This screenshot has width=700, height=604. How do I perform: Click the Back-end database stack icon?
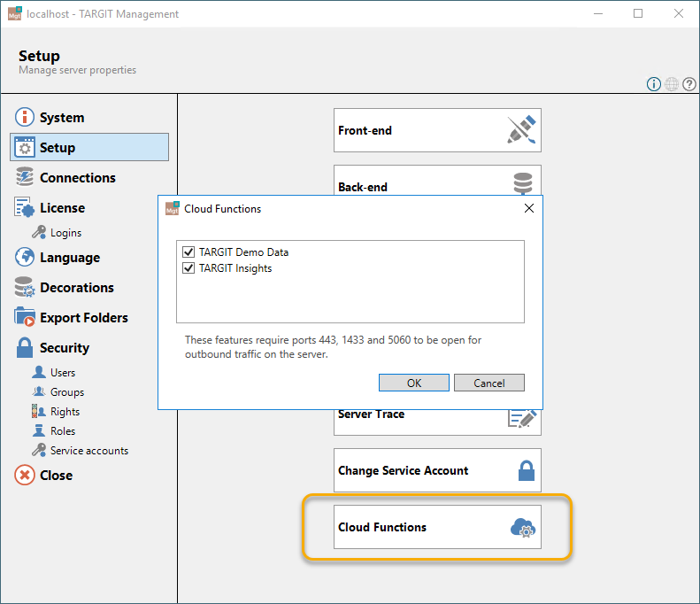tap(523, 183)
